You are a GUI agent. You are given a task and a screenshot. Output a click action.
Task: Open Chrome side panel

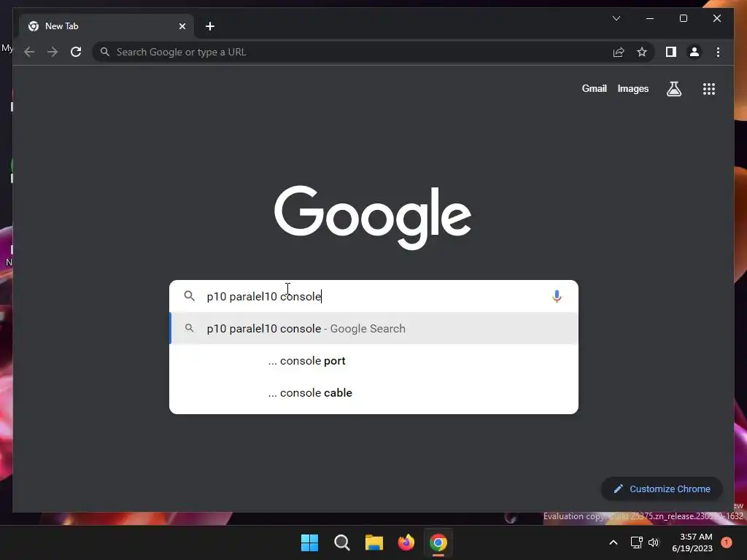pyautogui.click(x=671, y=52)
